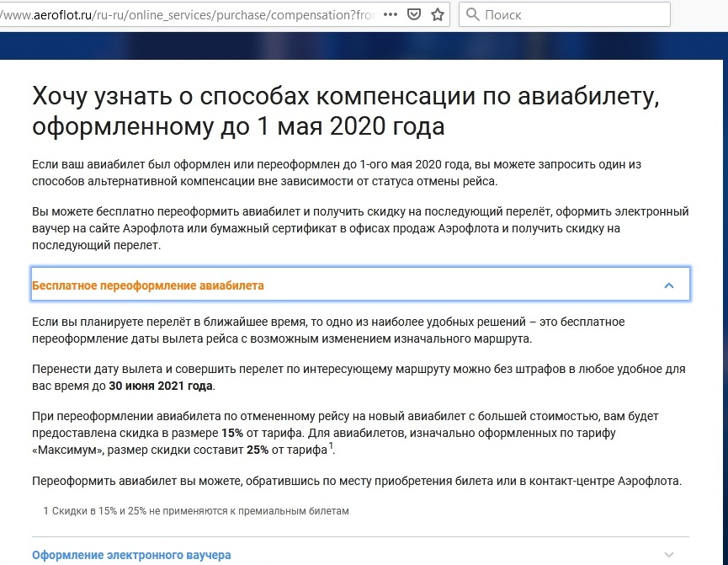This screenshot has height=565, width=728.
Task: Click the footnote about премиальным билетам
Action: pyautogui.click(x=195, y=510)
